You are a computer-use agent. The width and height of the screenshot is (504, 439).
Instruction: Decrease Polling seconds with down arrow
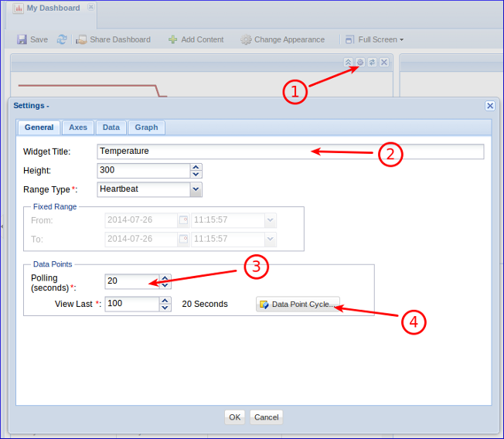(x=165, y=285)
